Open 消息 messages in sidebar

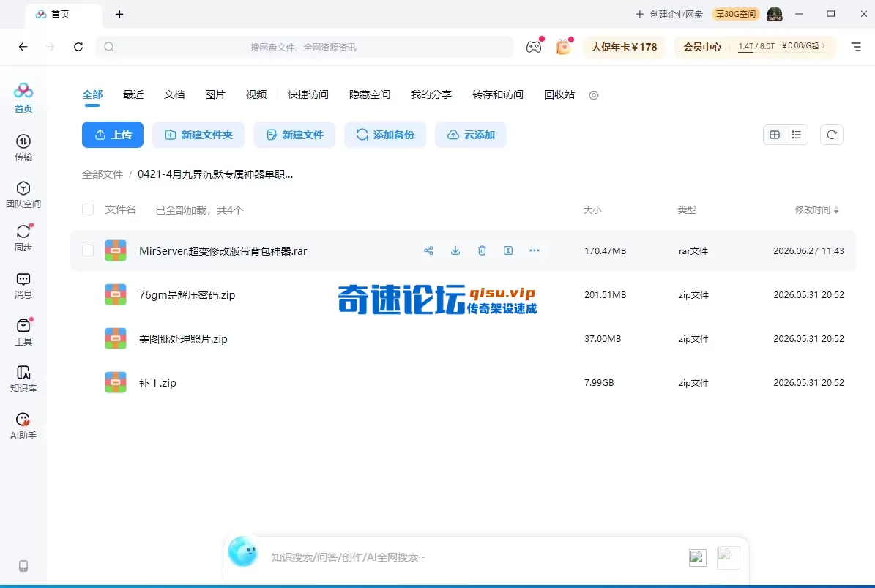[23, 286]
